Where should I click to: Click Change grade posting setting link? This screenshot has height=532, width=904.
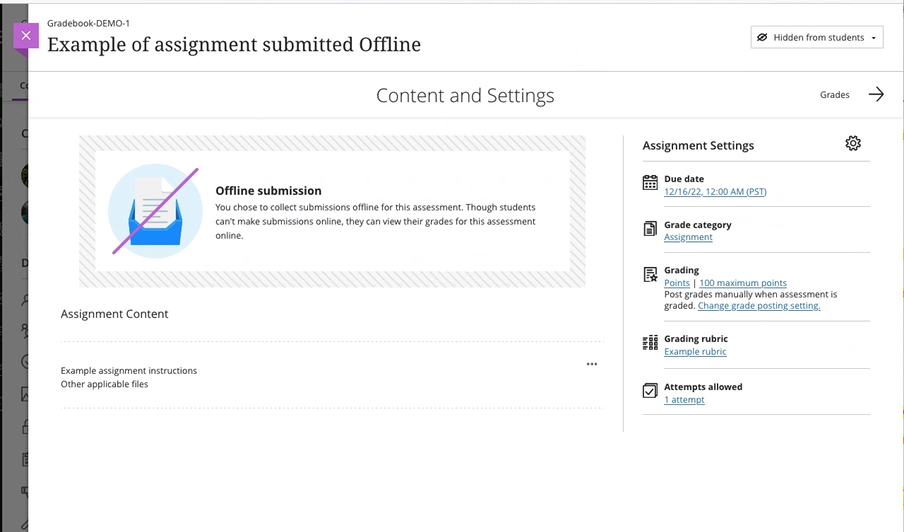coord(759,306)
